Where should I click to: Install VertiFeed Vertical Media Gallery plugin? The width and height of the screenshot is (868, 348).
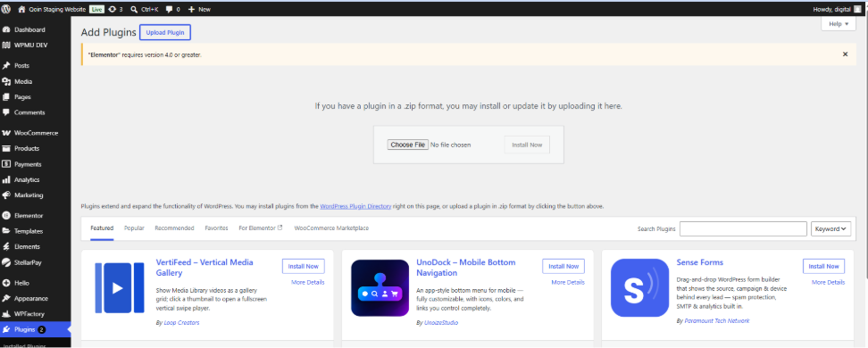click(x=304, y=266)
